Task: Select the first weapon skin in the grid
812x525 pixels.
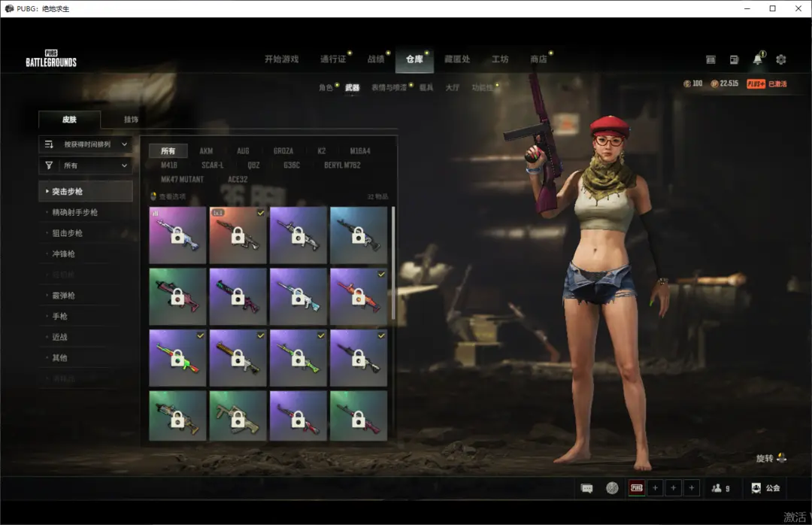Action: click(177, 235)
